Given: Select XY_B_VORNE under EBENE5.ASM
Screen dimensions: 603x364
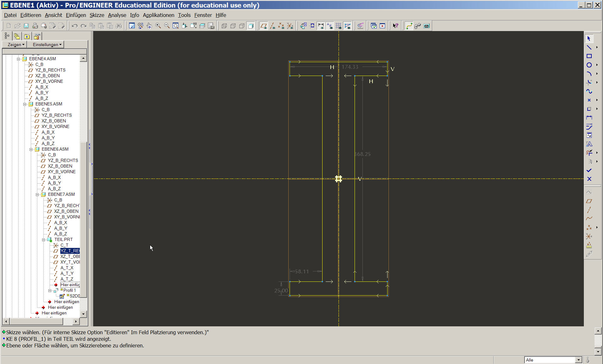Looking at the screenshot, I should click(x=55, y=126).
